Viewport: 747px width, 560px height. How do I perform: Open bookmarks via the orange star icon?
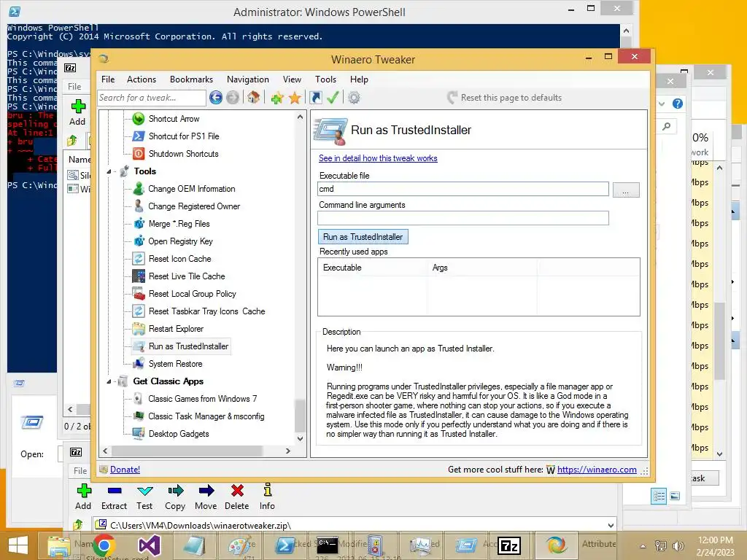[295, 98]
